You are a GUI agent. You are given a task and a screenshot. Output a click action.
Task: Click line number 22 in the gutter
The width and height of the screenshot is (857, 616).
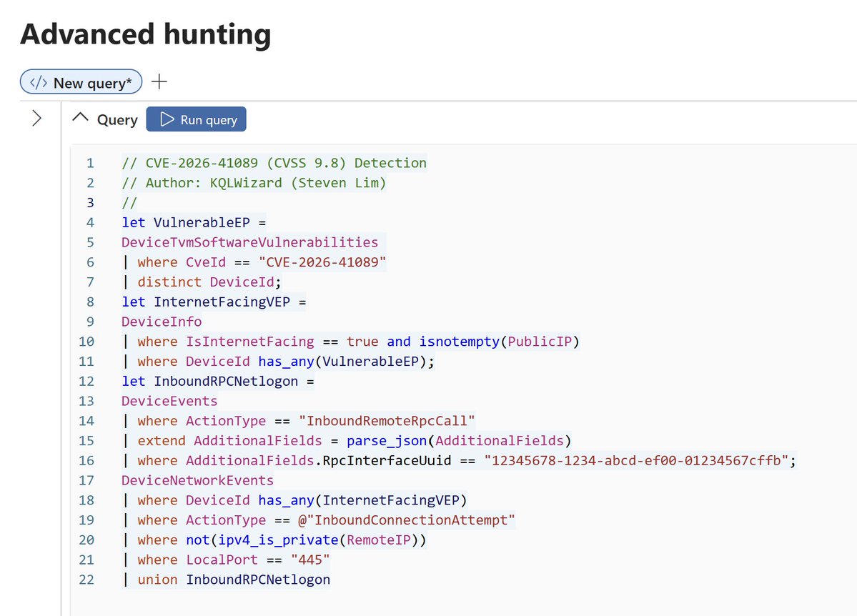[x=86, y=580]
